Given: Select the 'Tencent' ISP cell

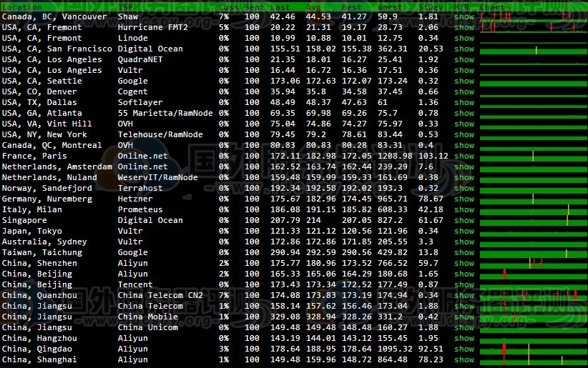Looking at the screenshot, I should [135, 284].
